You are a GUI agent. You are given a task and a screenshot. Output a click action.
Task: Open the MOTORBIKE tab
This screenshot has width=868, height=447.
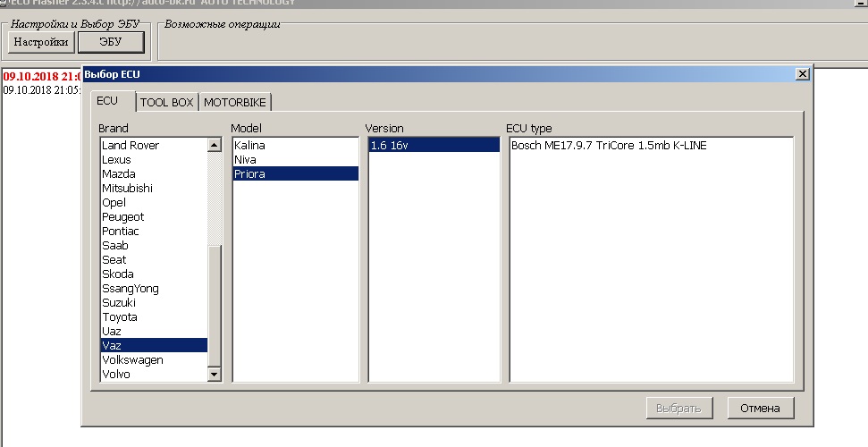(235, 103)
